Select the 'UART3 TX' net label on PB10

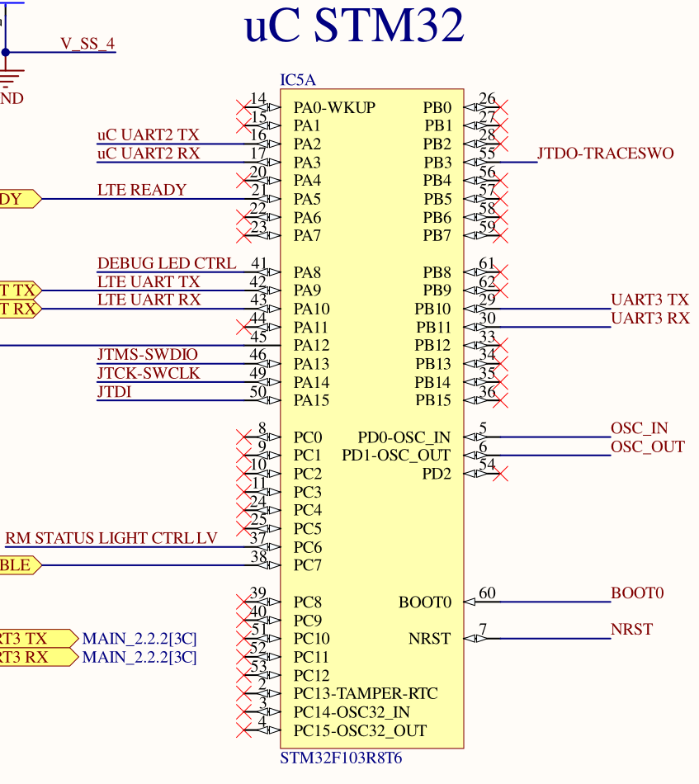(x=650, y=300)
